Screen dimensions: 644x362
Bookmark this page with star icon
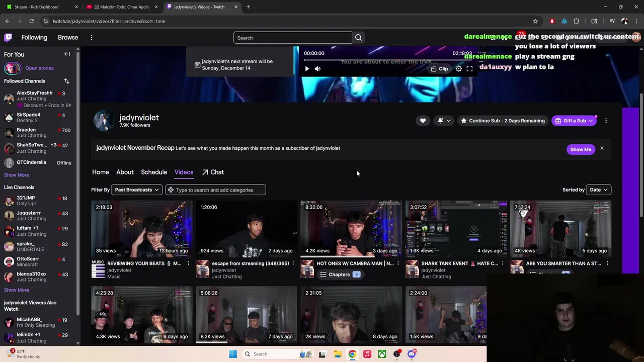tap(535, 21)
